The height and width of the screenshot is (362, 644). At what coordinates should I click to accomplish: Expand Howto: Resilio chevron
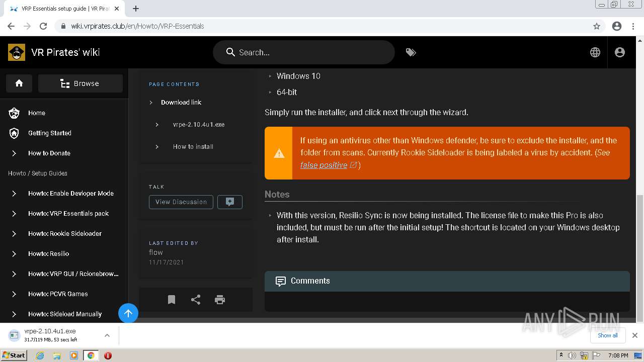tap(14, 254)
